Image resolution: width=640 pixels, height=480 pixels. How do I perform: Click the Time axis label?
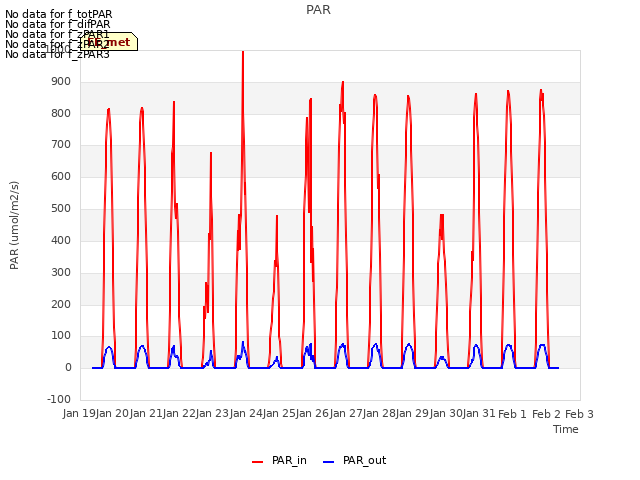coord(566,429)
